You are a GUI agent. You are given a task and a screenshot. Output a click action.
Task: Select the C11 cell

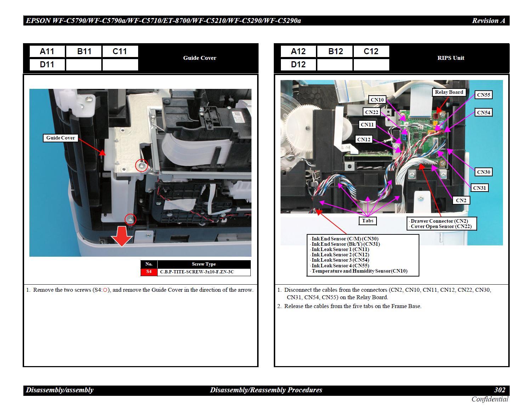[120, 52]
